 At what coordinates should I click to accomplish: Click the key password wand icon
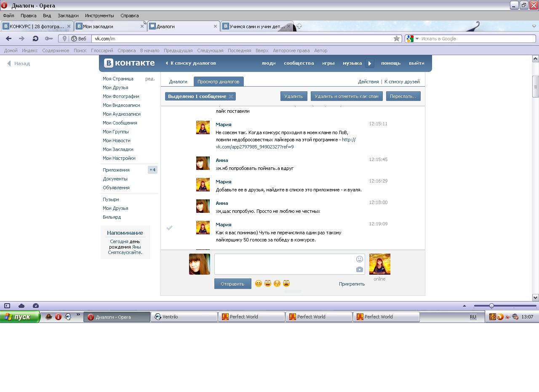49,39
